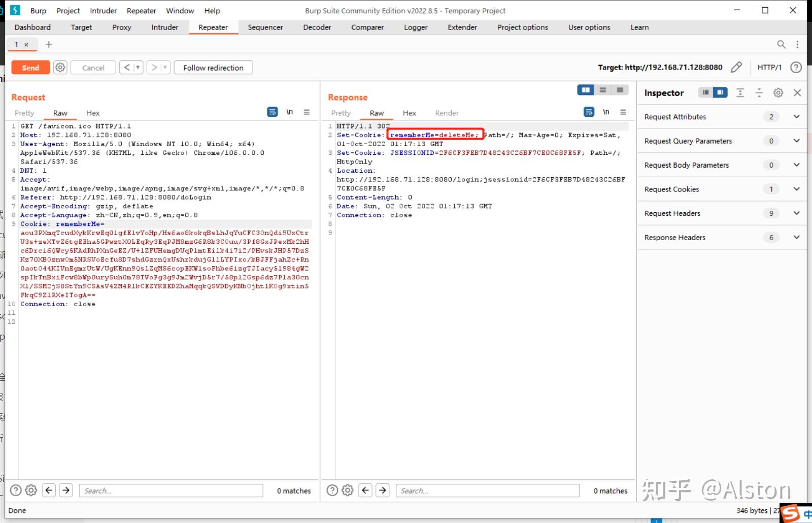Show Response Render view
This screenshot has width=812, height=523.
[x=447, y=113]
